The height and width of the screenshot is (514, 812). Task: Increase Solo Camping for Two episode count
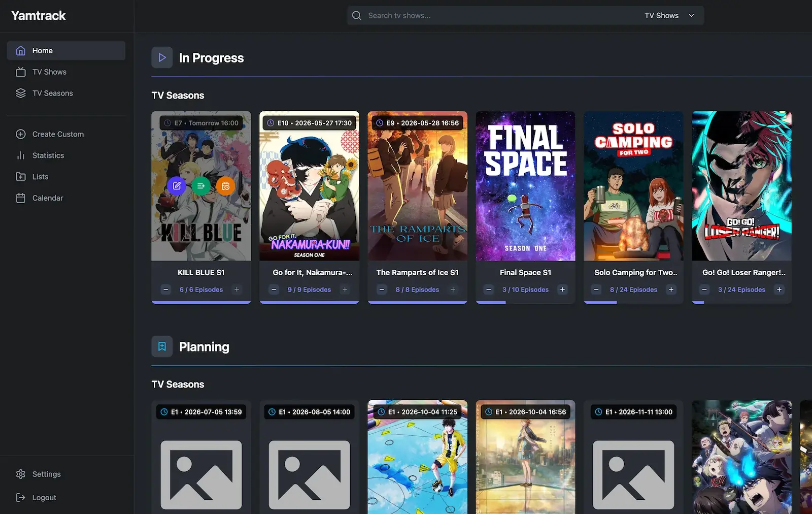point(671,290)
